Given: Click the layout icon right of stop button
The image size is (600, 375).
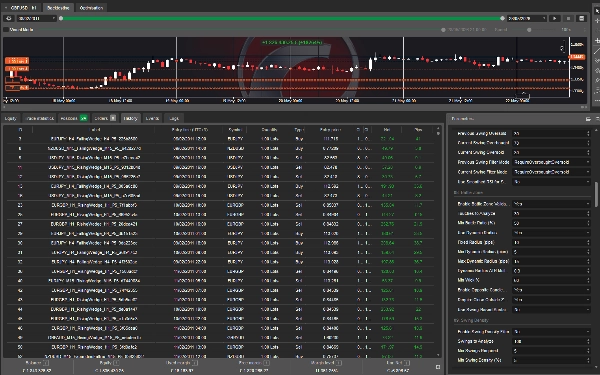Looking at the screenshot, I should (x=582, y=18).
